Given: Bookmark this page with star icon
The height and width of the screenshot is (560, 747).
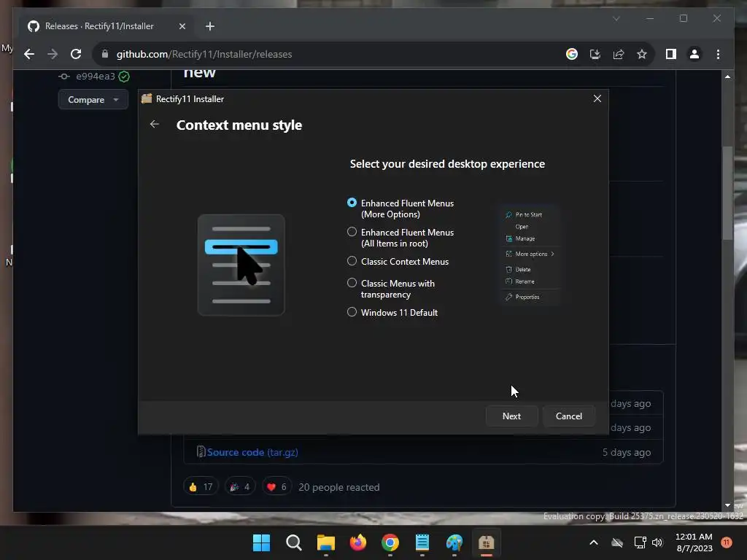Looking at the screenshot, I should [x=642, y=54].
